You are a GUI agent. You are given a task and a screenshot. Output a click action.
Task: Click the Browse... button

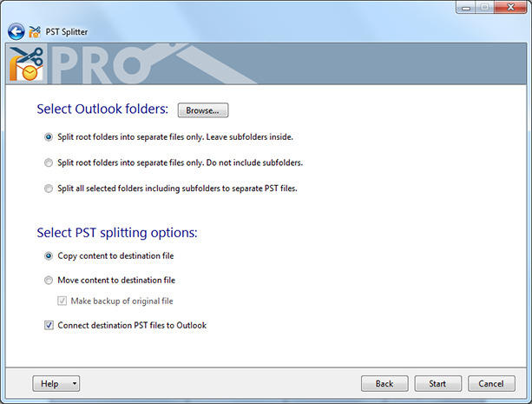(203, 110)
